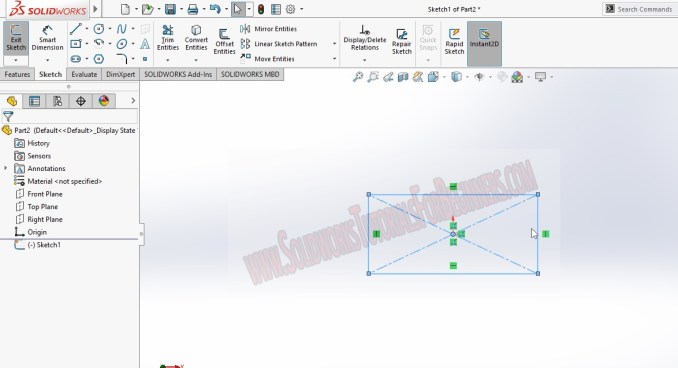Click Linear Sketch Pattern
The width and height of the screenshot is (678, 368).
(279, 44)
